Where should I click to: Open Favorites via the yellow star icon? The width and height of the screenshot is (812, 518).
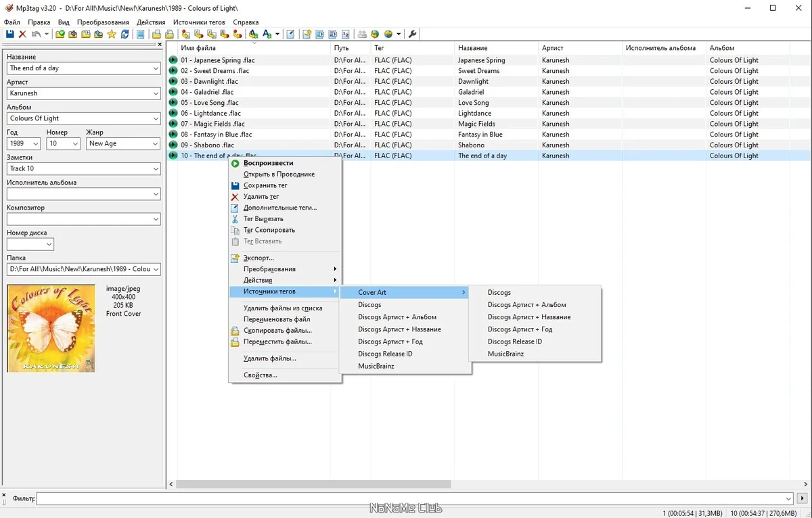(x=112, y=34)
